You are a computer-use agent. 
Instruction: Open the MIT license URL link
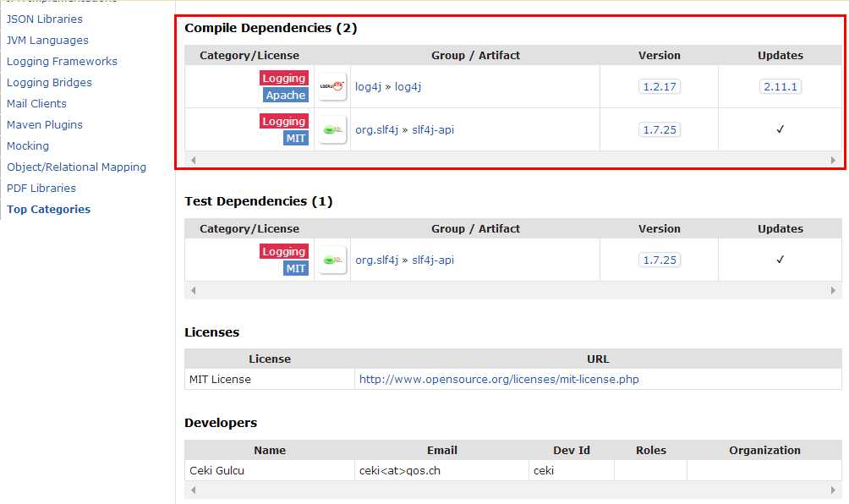coord(499,379)
